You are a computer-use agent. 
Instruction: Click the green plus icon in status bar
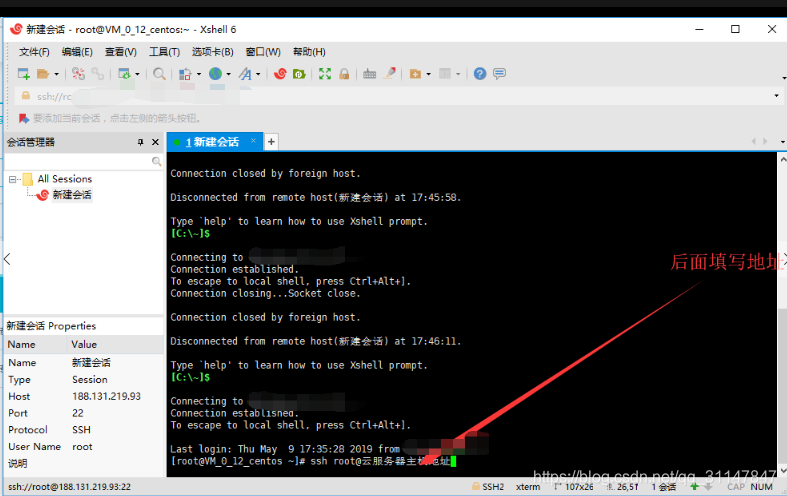point(695,486)
